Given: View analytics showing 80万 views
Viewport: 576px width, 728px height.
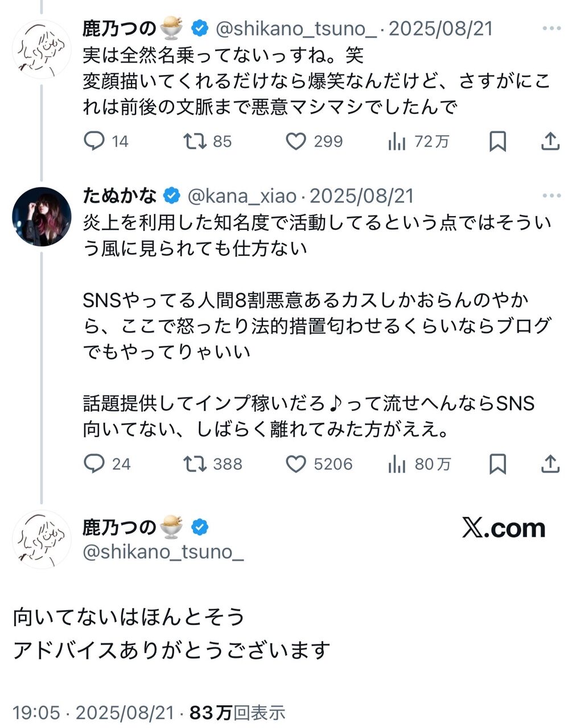Looking at the screenshot, I should coord(397,465).
